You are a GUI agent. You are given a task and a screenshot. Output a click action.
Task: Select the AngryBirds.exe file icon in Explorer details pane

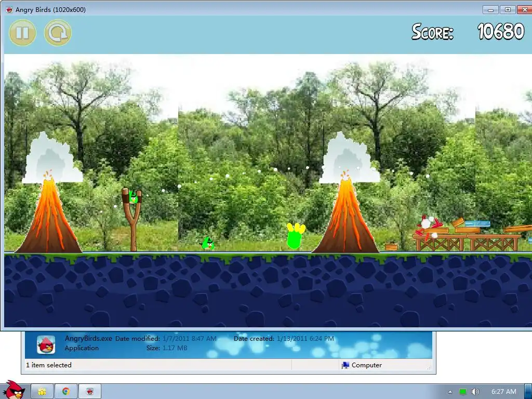coord(46,345)
